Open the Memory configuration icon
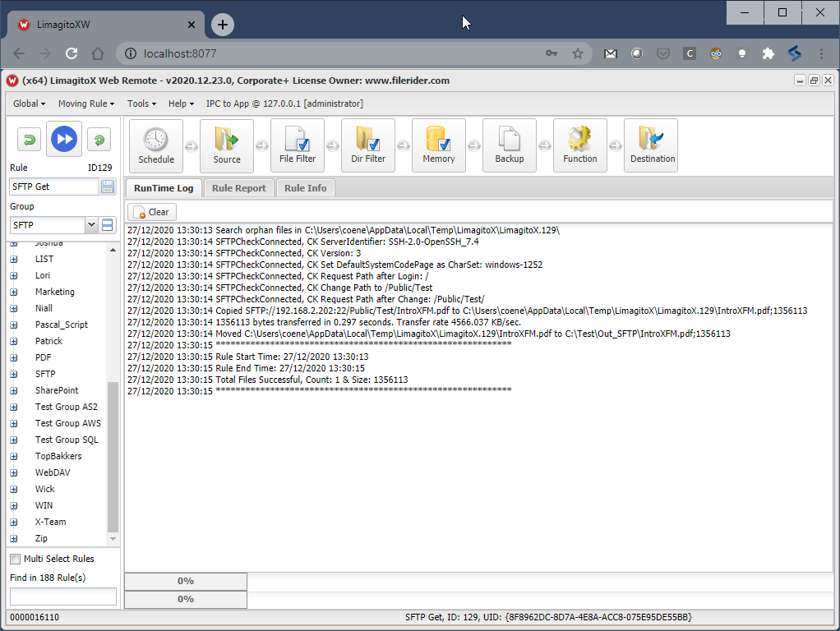 pos(438,145)
